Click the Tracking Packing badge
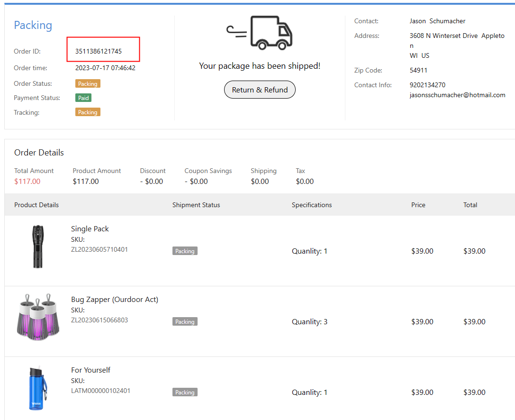 coord(88,112)
